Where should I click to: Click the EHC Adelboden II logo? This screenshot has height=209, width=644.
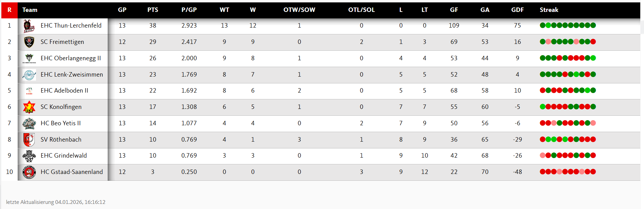[29, 91]
